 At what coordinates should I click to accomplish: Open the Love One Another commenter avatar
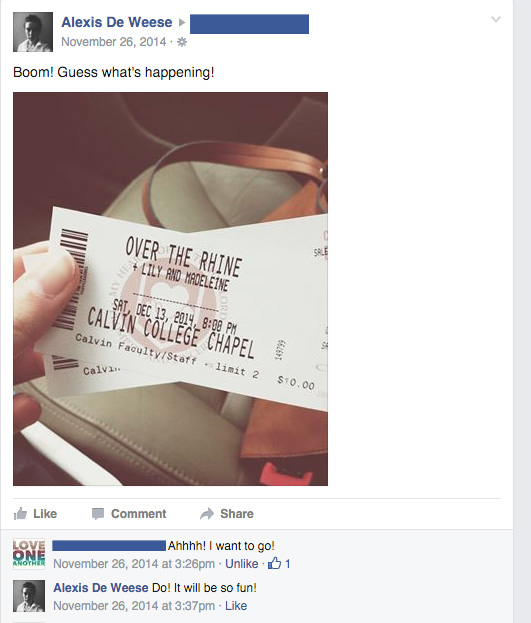29,554
